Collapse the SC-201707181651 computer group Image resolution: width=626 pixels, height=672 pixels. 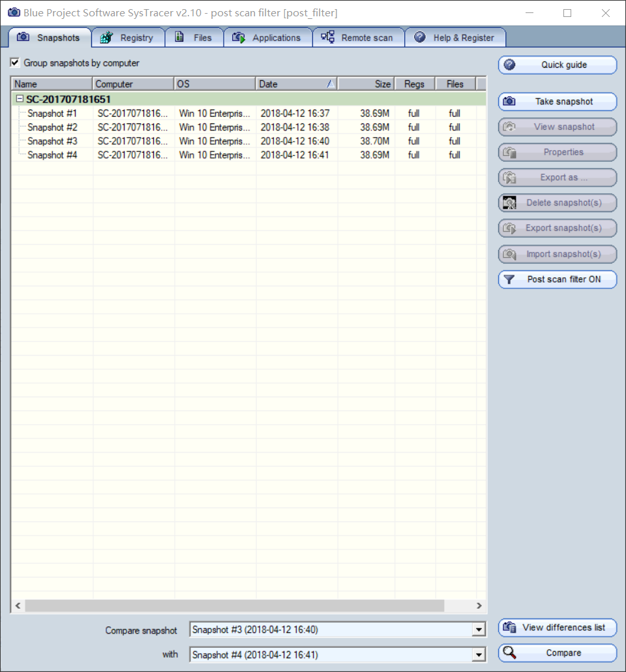(x=20, y=99)
